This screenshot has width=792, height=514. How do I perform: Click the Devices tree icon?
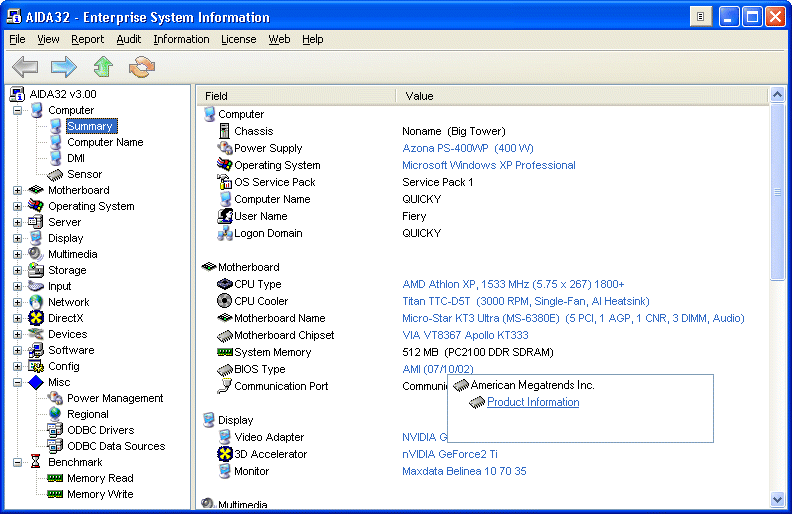36,334
